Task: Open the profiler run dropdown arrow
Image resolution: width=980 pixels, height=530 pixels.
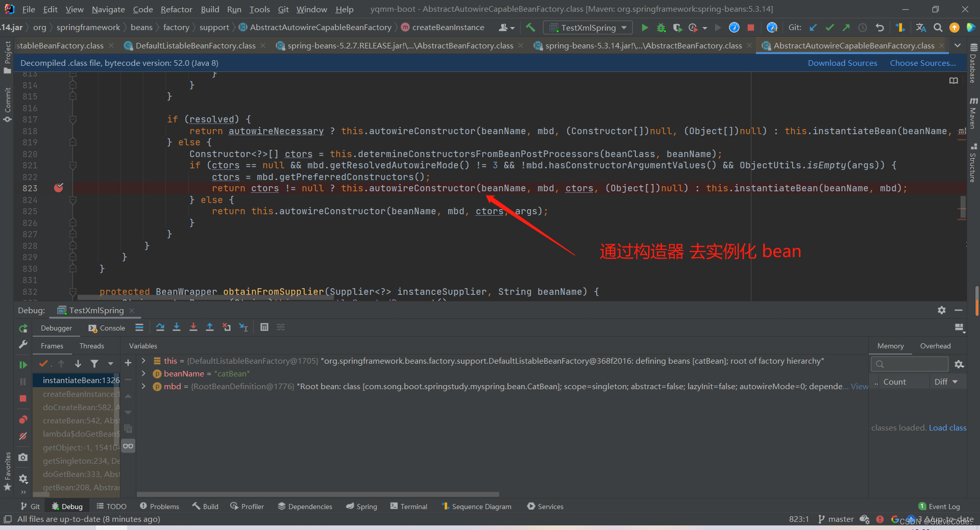Action: pos(705,28)
